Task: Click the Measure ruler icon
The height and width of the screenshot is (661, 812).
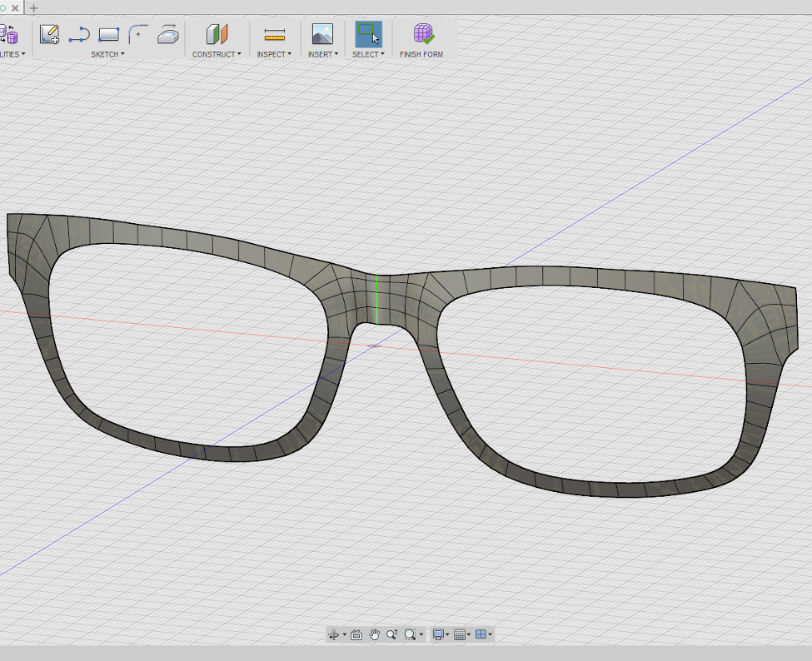Action: click(274, 34)
